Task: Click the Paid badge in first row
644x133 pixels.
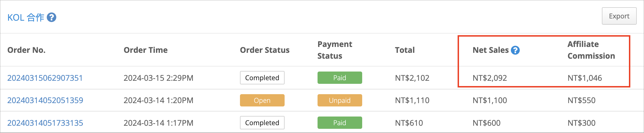Action: pos(340,78)
